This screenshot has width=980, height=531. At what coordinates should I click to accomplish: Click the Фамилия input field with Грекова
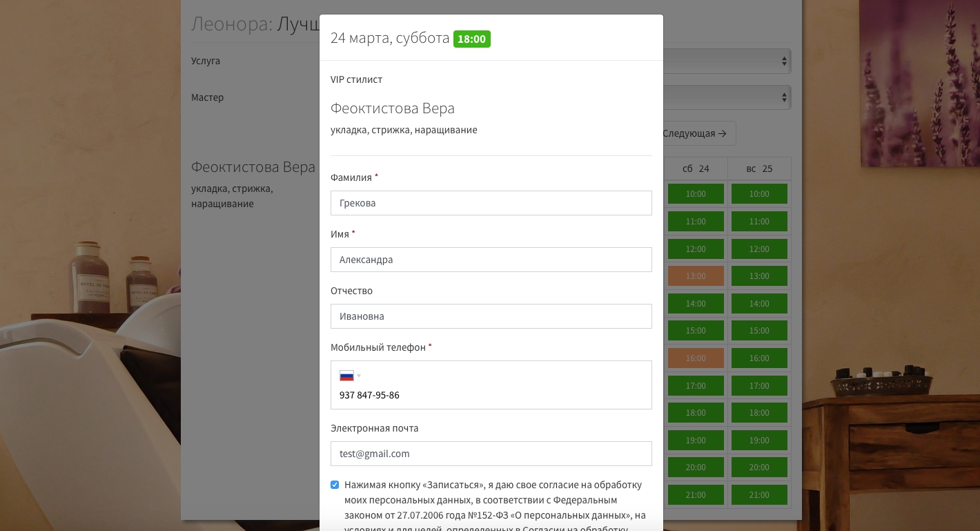(x=491, y=203)
